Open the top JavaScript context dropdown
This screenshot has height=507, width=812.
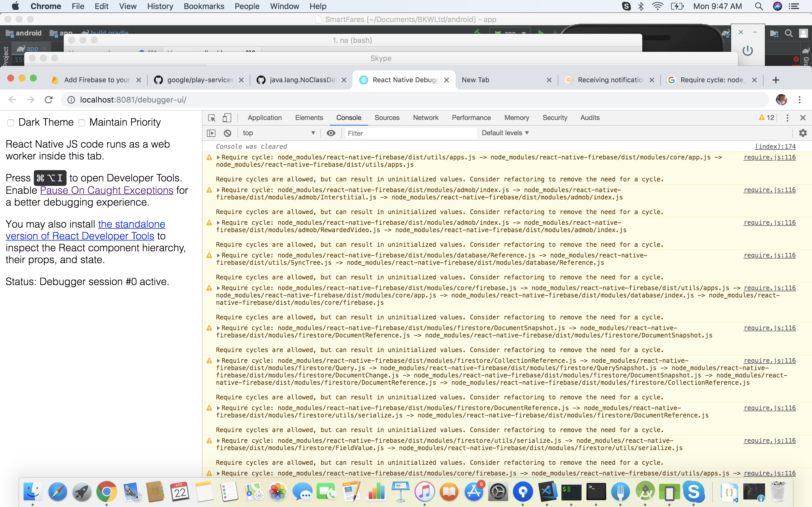click(279, 133)
